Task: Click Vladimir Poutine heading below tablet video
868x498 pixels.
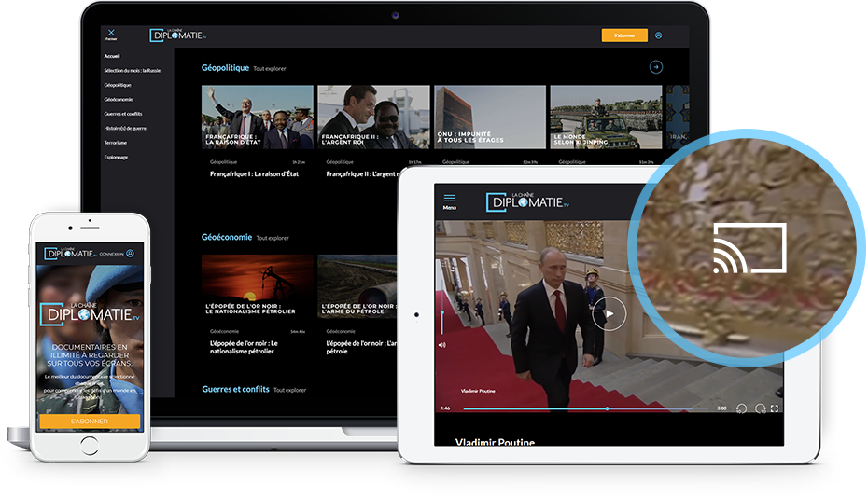Action: 495,442
